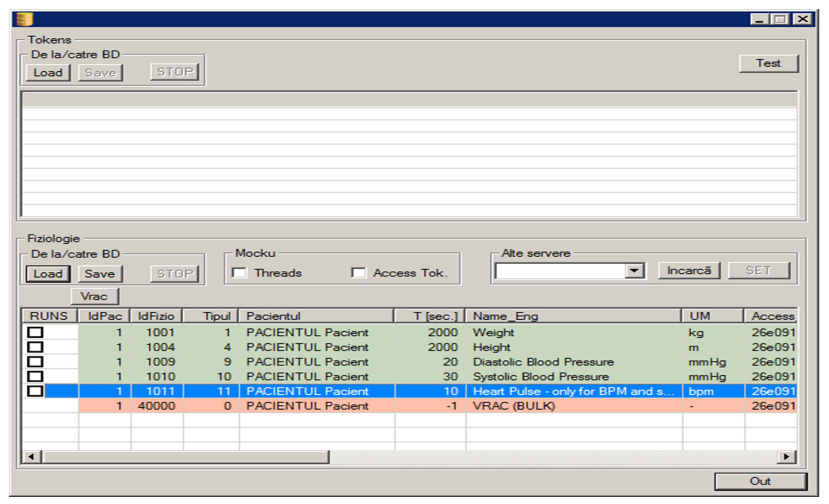Click STOP button in Fiziologie group
829x504 pixels.
175,274
